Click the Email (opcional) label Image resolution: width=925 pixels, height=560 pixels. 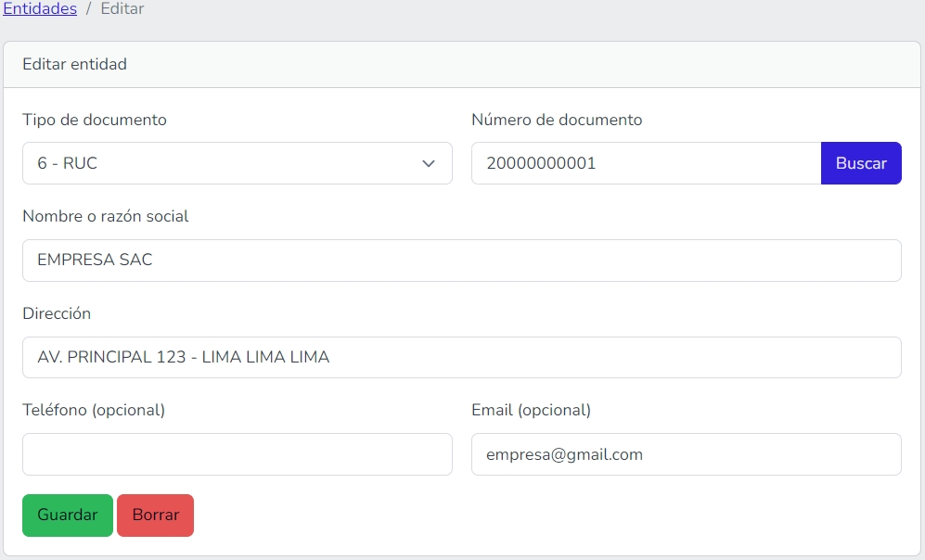coord(531,410)
